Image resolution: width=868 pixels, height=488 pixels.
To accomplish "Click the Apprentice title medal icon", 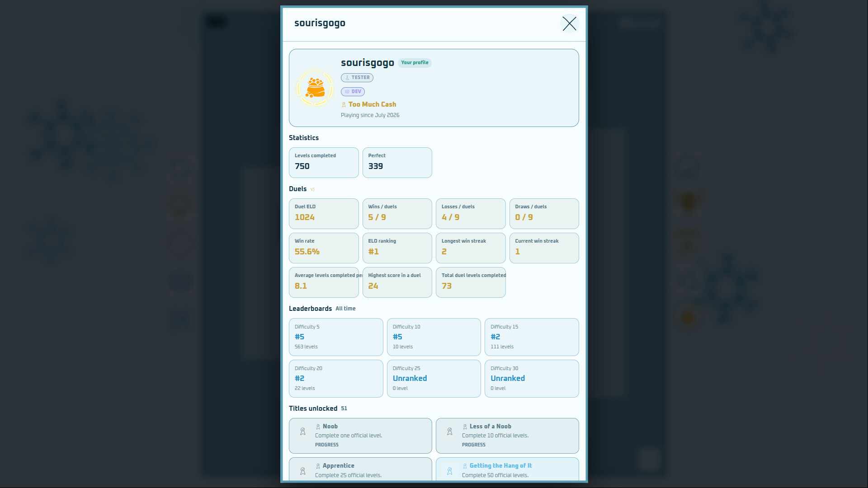I will coord(303,471).
